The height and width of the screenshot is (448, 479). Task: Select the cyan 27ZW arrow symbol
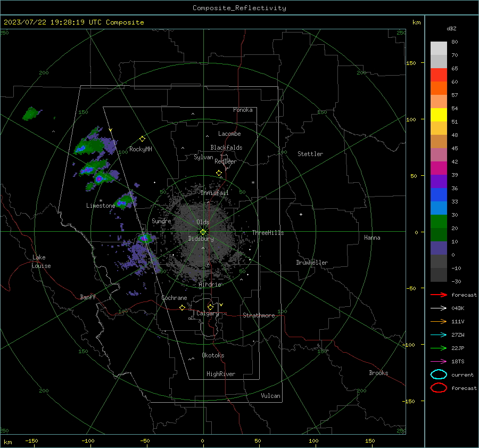tap(439, 335)
